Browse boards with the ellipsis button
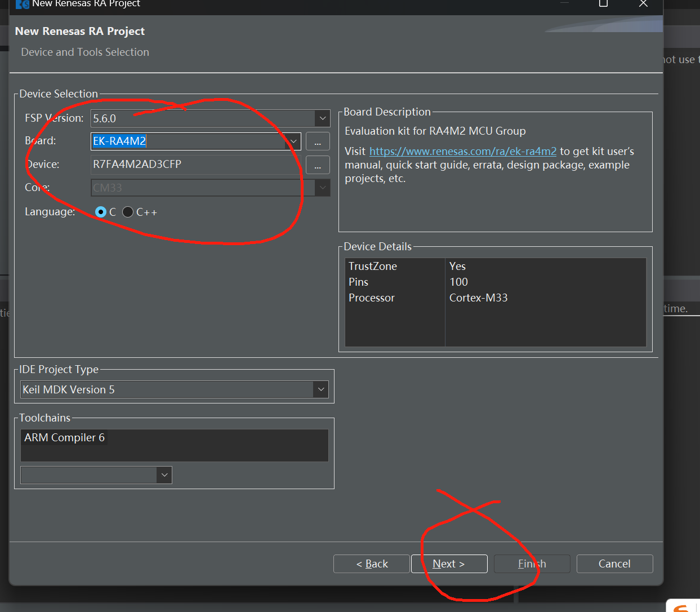The height and width of the screenshot is (612, 700). click(318, 141)
